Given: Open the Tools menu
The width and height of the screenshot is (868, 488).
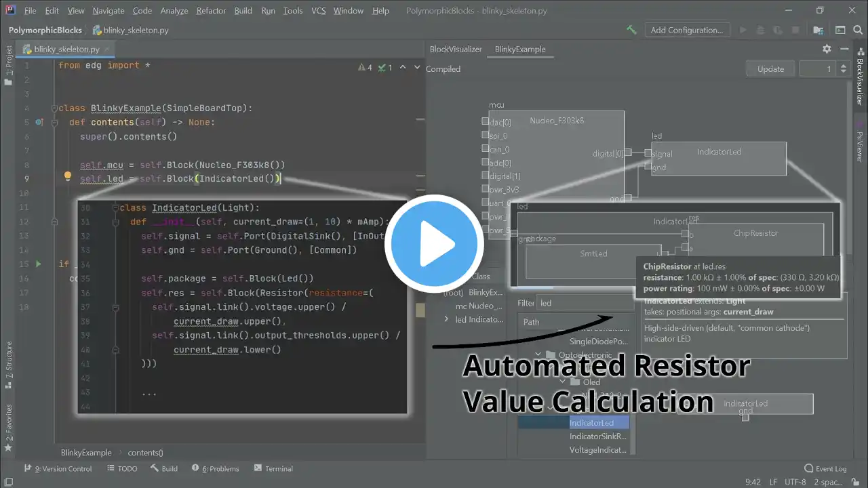Looking at the screenshot, I should coord(293,11).
